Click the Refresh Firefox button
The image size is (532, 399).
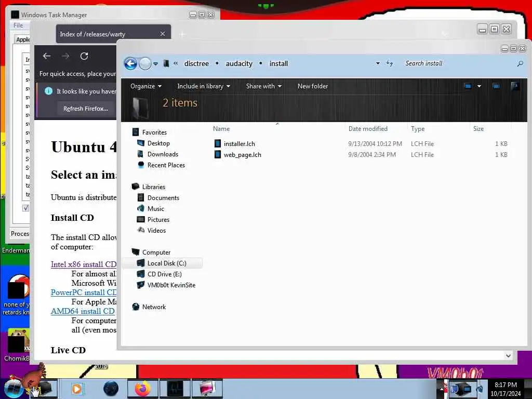coord(86,109)
